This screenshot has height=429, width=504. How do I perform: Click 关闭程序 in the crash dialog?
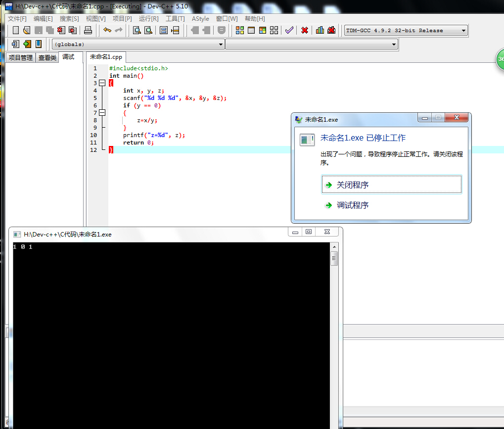(392, 185)
